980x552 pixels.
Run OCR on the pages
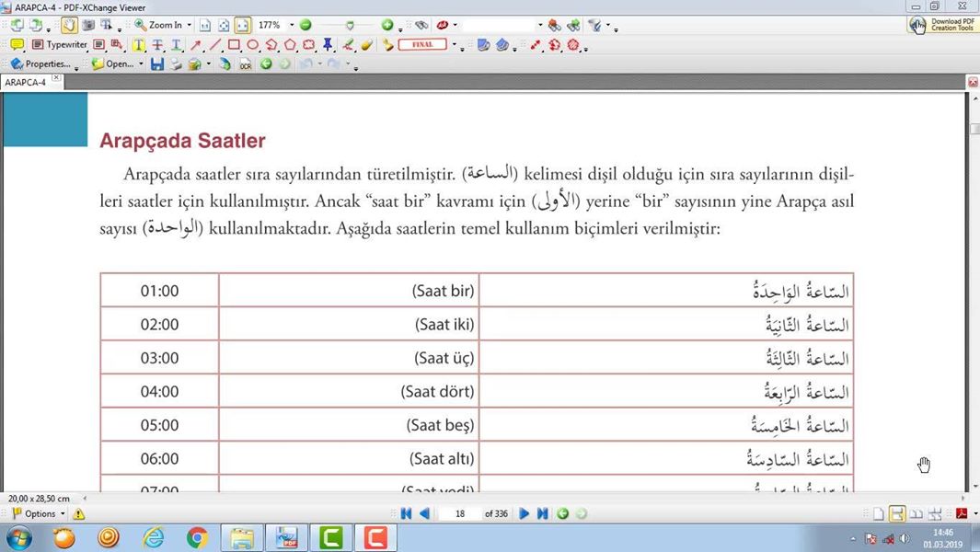(246, 63)
